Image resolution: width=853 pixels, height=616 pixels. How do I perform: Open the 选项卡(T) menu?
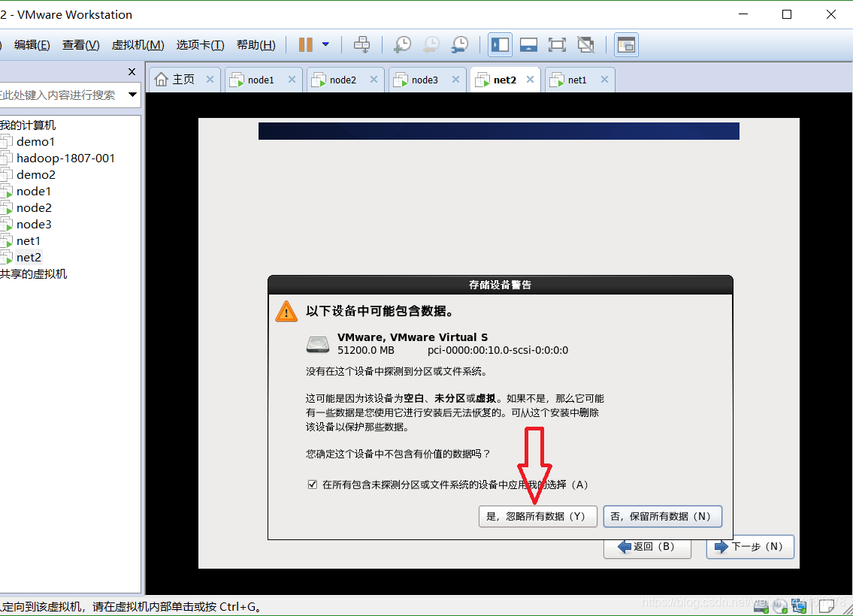200,45
